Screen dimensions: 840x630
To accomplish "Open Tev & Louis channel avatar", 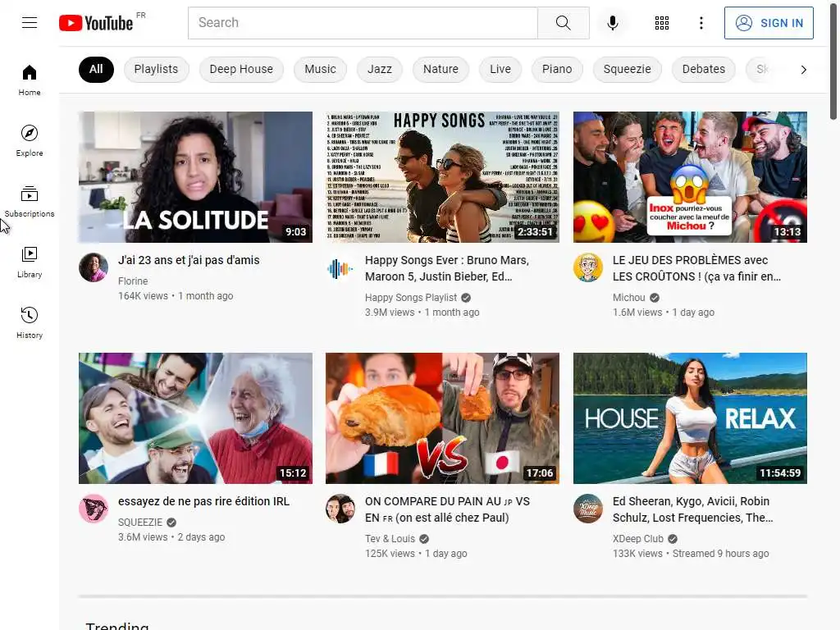I will pos(340,509).
